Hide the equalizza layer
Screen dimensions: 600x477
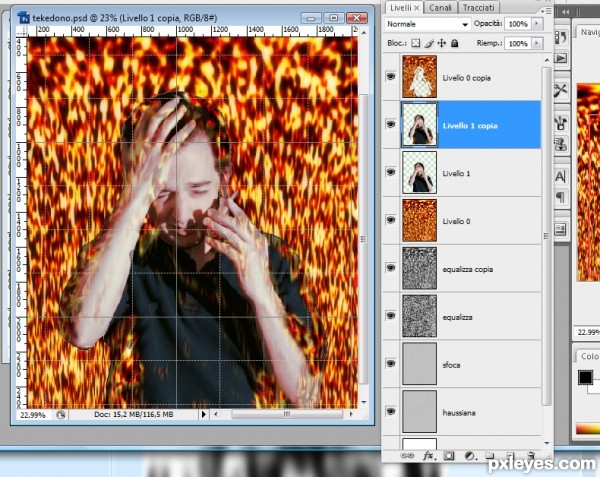point(391,316)
